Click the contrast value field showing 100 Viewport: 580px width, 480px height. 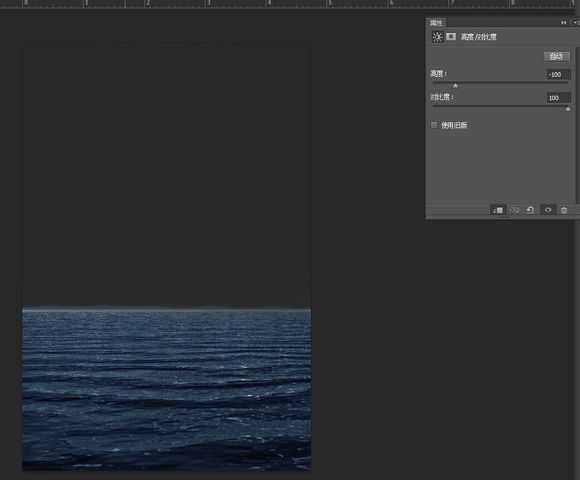click(x=558, y=98)
